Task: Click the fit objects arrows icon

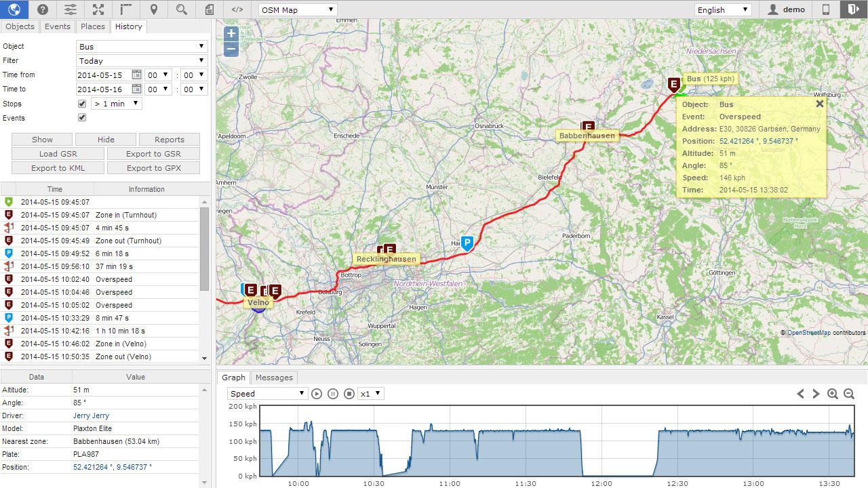Action: point(98,9)
